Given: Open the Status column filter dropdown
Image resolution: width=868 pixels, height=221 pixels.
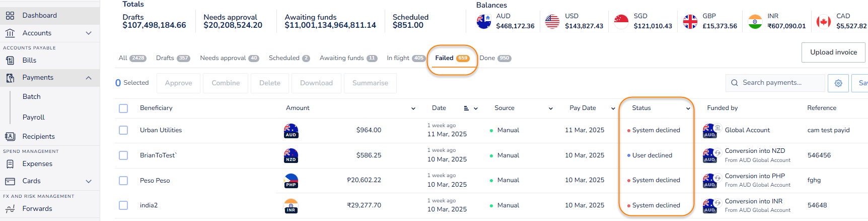Looking at the screenshot, I should coord(688,108).
